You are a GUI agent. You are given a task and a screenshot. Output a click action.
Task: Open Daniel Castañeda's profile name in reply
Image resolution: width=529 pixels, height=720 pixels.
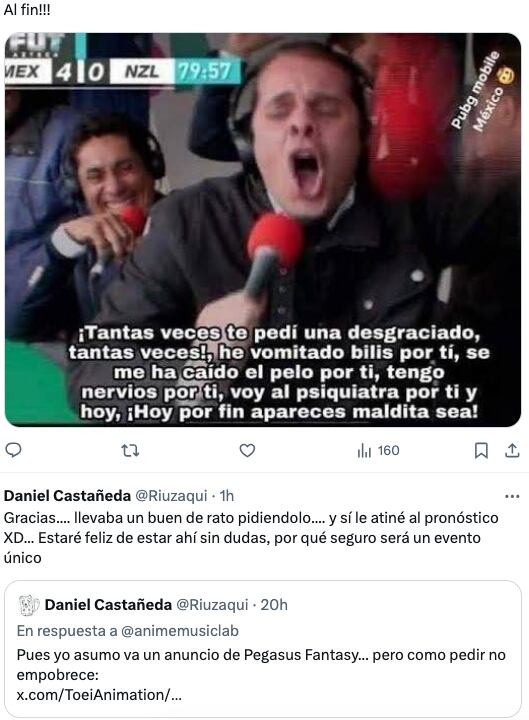(x=68, y=496)
